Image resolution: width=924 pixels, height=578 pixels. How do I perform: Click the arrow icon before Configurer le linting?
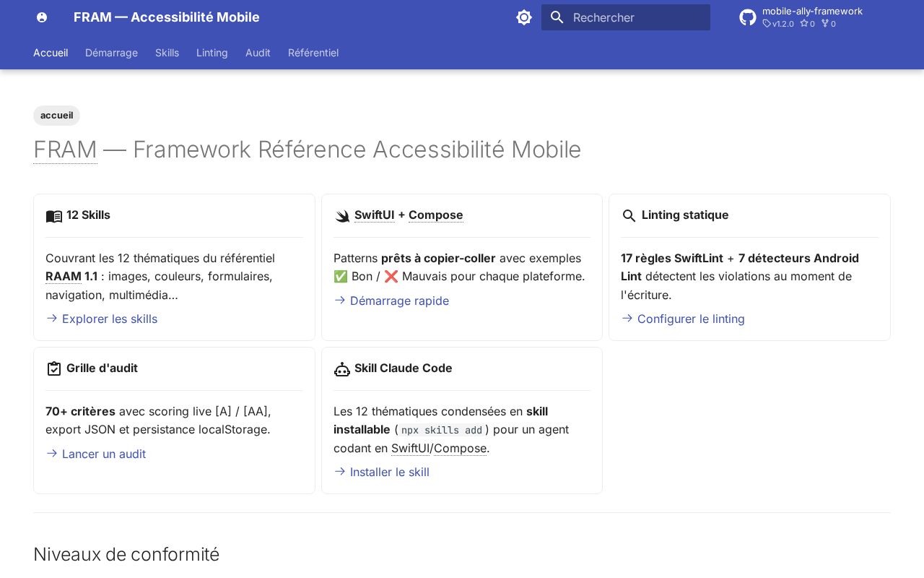627,318
